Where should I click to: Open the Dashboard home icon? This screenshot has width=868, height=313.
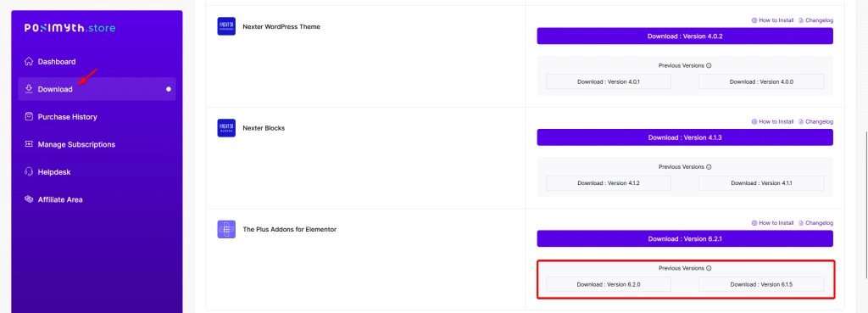pyautogui.click(x=29, y=61)
